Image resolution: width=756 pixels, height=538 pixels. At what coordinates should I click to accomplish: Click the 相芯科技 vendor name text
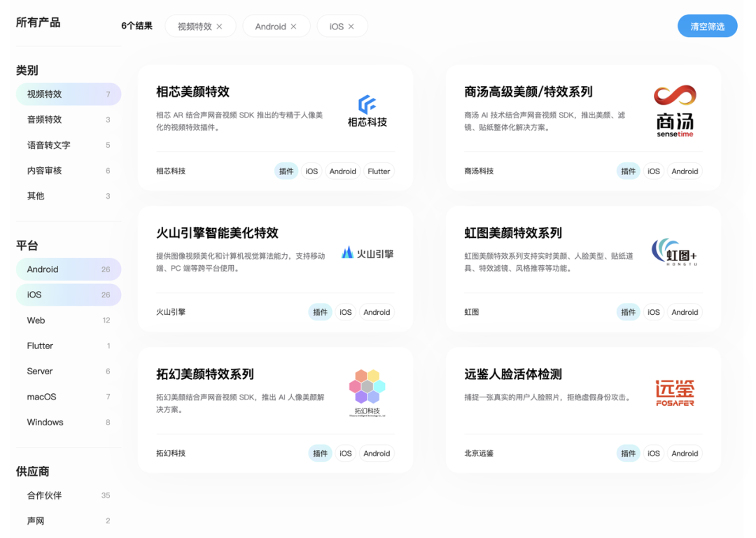pyautogui.click(x=171, y=171)
